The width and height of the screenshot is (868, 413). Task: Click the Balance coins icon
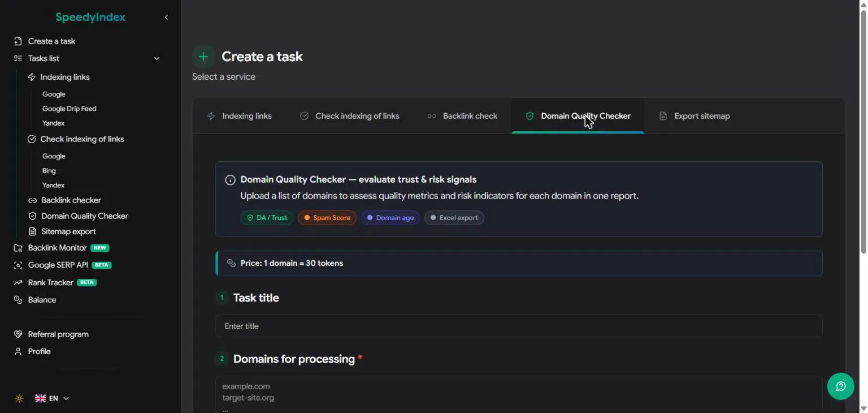pyautogui.click(x=18, y=300)
